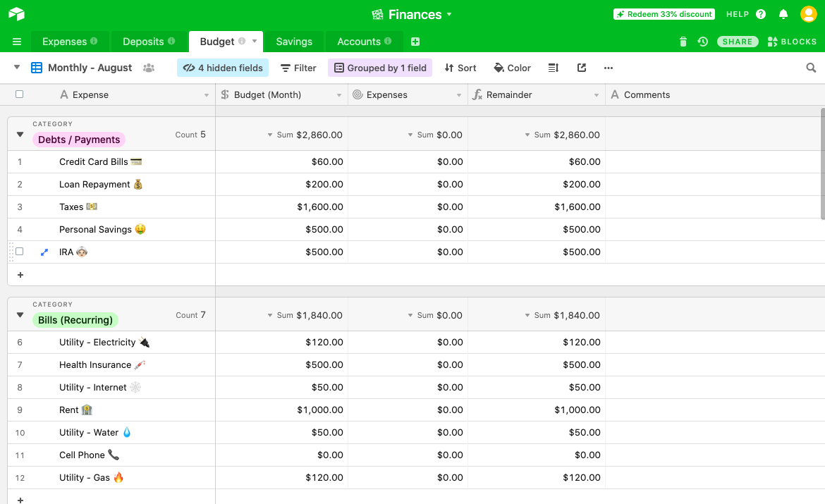
Task: Expand the IRA record with arrow icon
Action: point(44,252)
